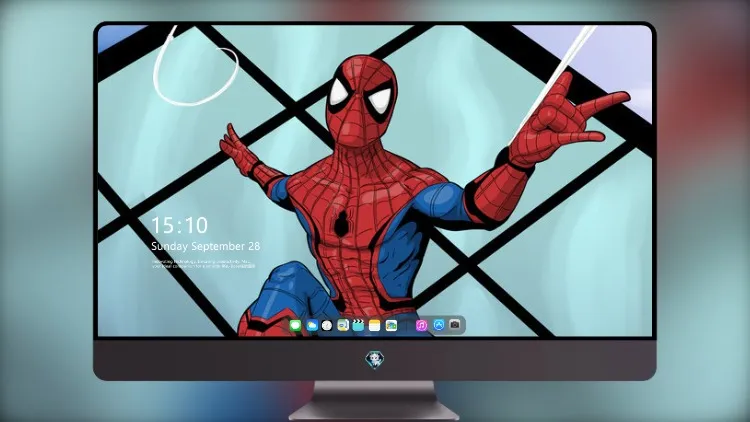Click the Sunday September 28 date text
The width and height of the screenshot is (750, 422).
pos(206,246)
